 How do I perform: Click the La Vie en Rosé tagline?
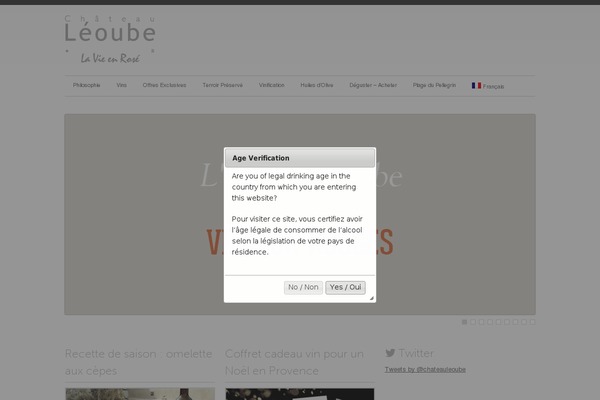[110, 58]
